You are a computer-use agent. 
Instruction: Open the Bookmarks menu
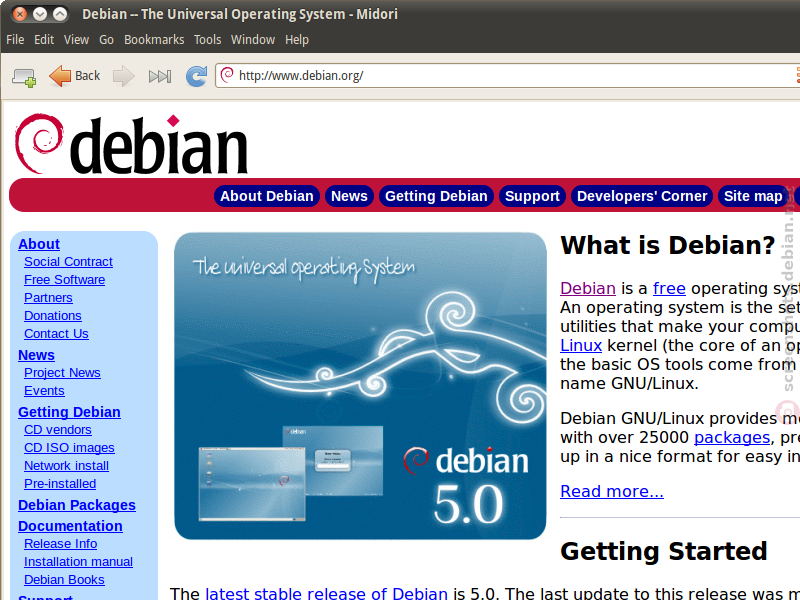point(154,40)
